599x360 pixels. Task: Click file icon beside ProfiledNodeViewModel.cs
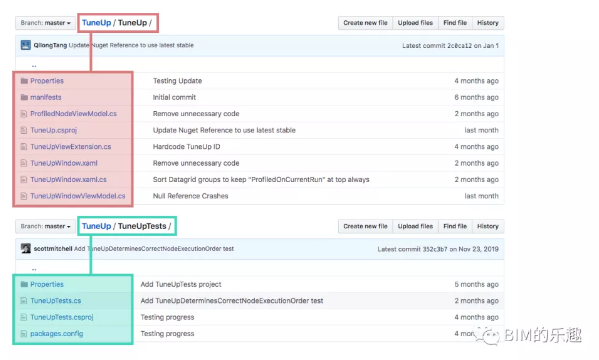click(x=24, y=114)
